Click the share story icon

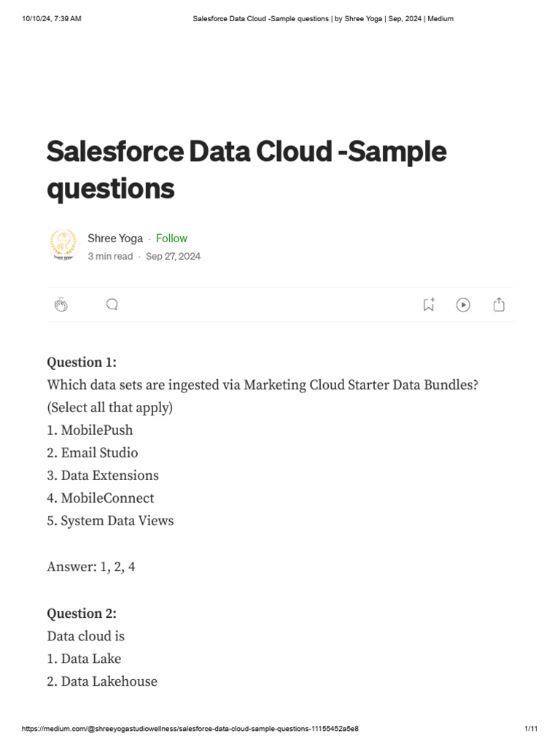point(499,305)
